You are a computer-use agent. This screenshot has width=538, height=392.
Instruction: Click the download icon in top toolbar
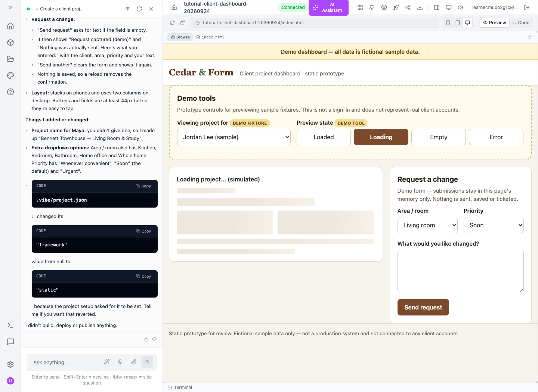click(x=420, y=7)
